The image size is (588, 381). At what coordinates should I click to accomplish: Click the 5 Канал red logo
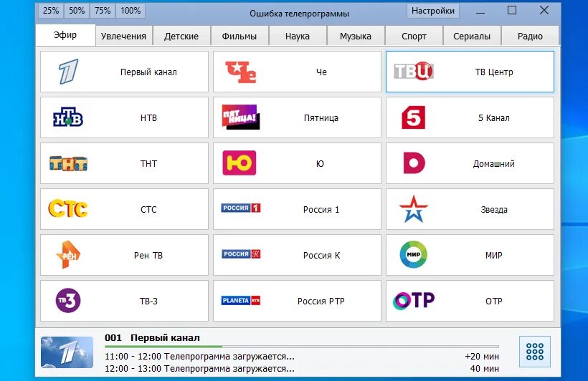(413, 117)
